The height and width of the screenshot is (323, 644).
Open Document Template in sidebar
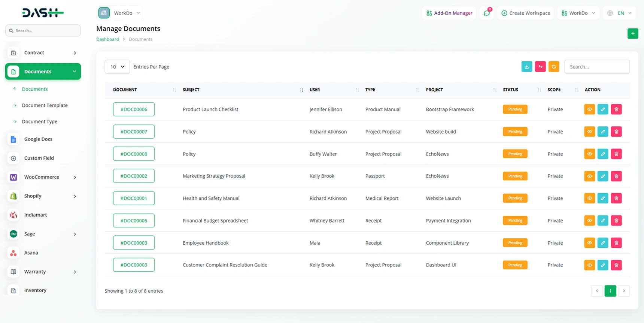(x=45, y=105)
